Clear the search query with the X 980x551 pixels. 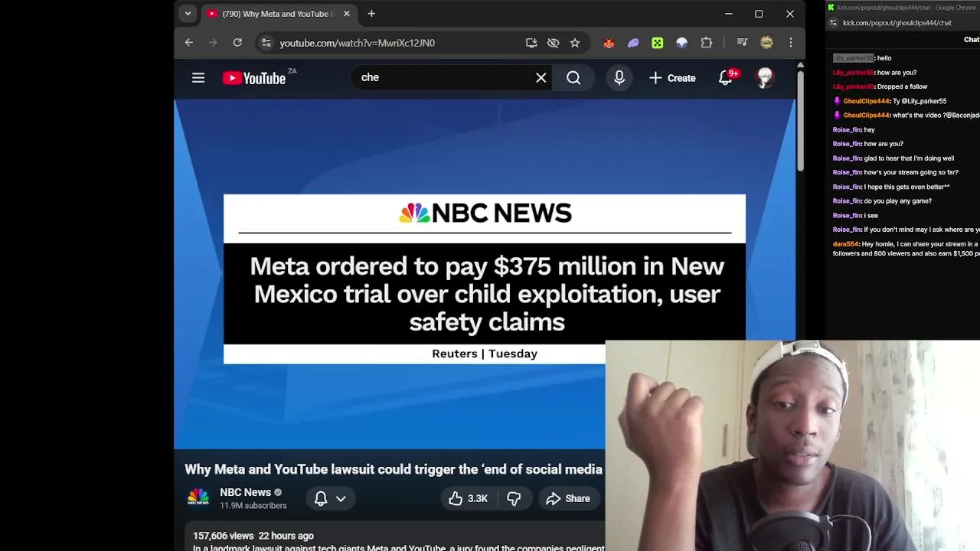pyautogui.click(x=541, y=77)
